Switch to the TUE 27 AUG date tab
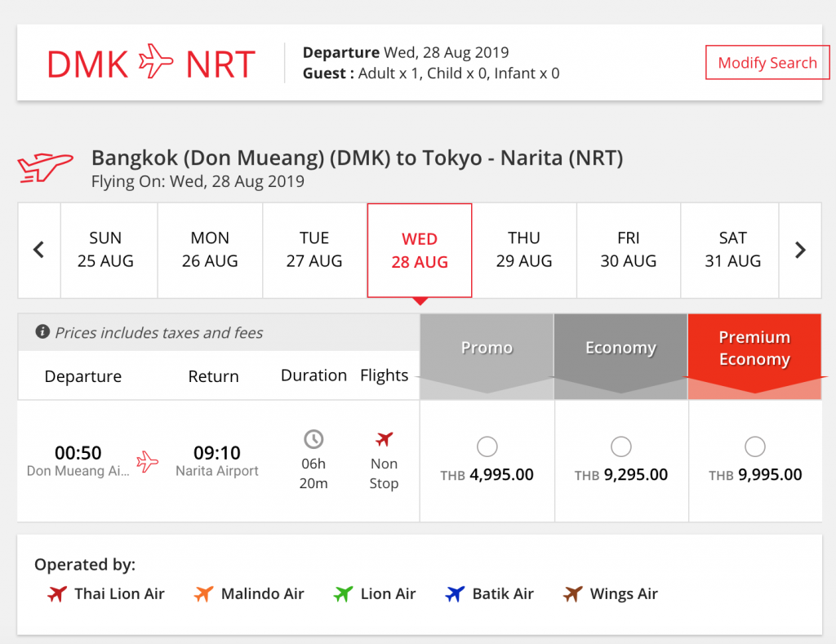 (314, 250)
